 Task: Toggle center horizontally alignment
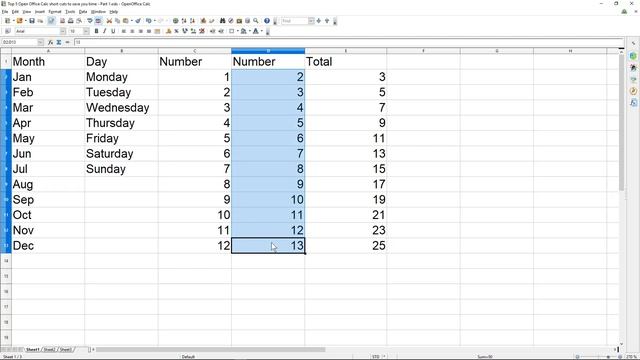pos(132,31)
